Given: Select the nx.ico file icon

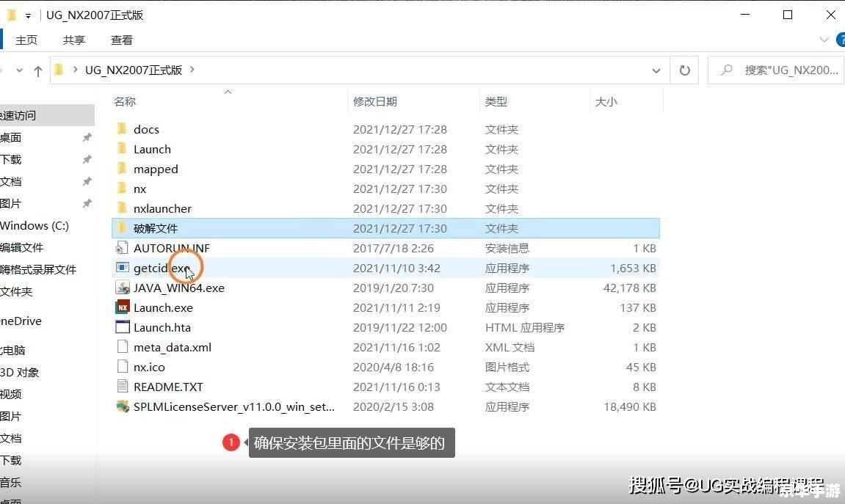Looking at the screenshot, I should [123, 367].
